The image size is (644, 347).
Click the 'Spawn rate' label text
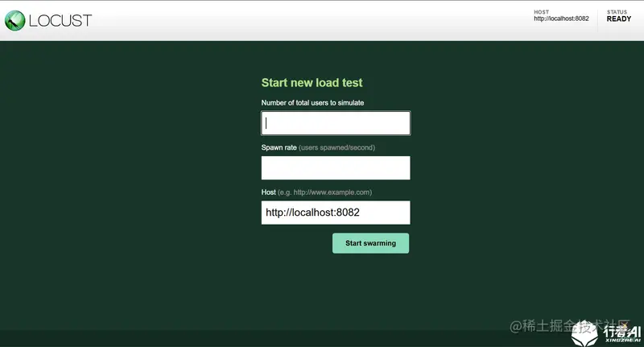click(x=279, y=147)
